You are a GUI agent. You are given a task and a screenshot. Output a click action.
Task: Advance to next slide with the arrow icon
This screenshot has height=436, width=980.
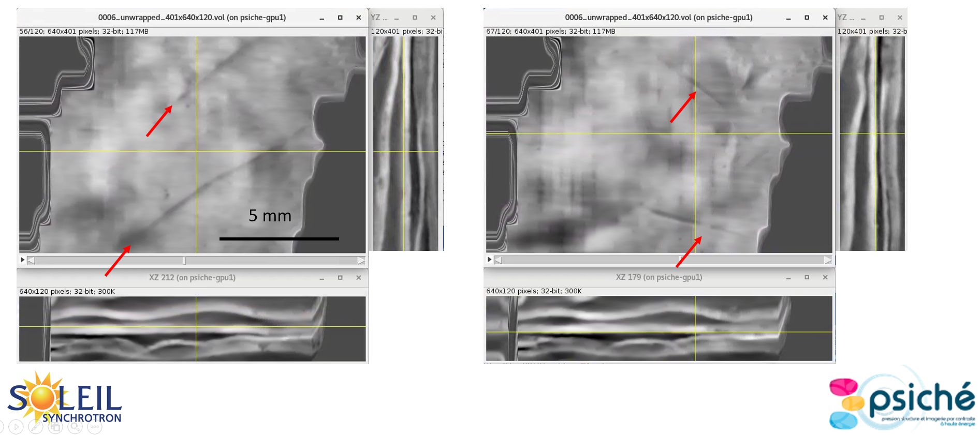(16, 427)
